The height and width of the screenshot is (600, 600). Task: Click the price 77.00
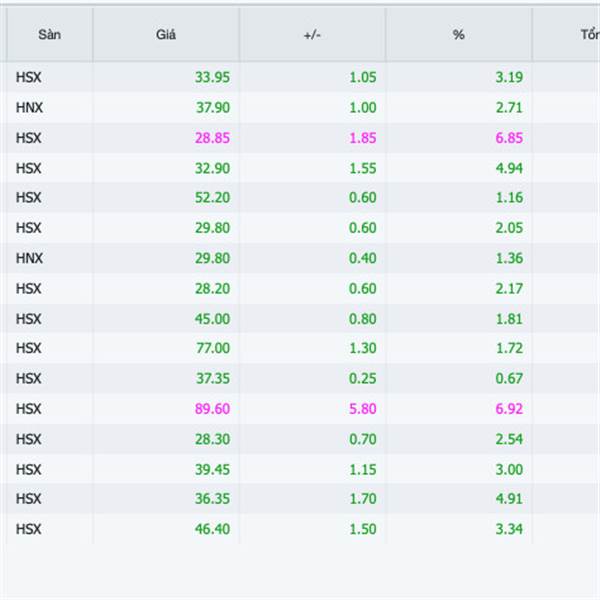[213, 348]
